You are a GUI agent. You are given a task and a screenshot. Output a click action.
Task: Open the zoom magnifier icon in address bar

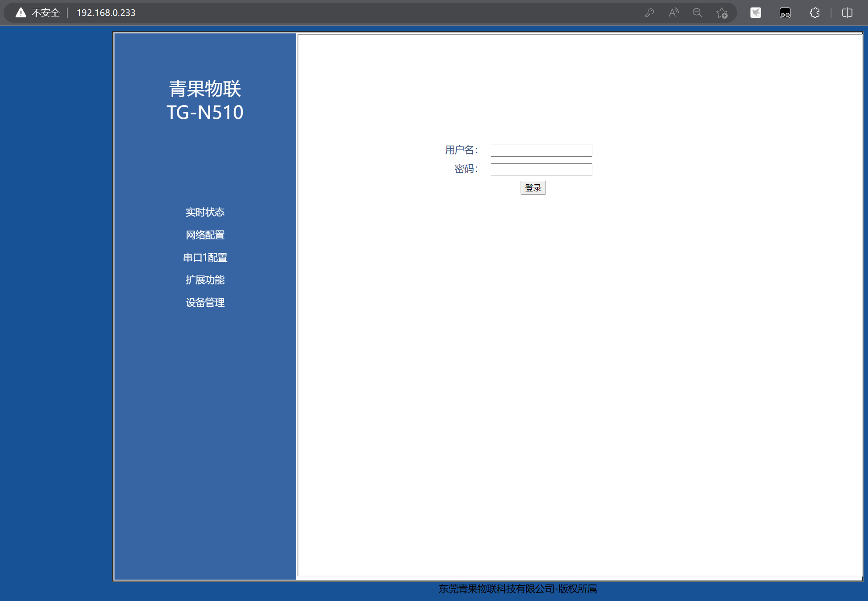click(x=697, y=12)
